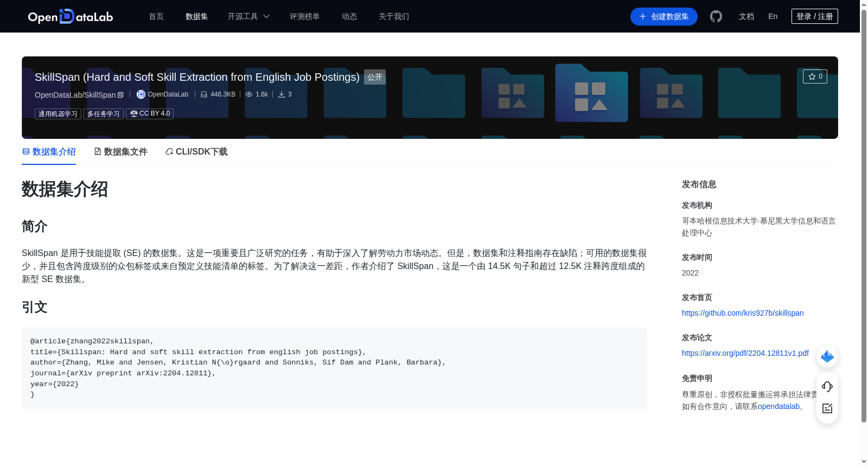Click the 公开 visibility badge
868x467 pixels.
375,77
